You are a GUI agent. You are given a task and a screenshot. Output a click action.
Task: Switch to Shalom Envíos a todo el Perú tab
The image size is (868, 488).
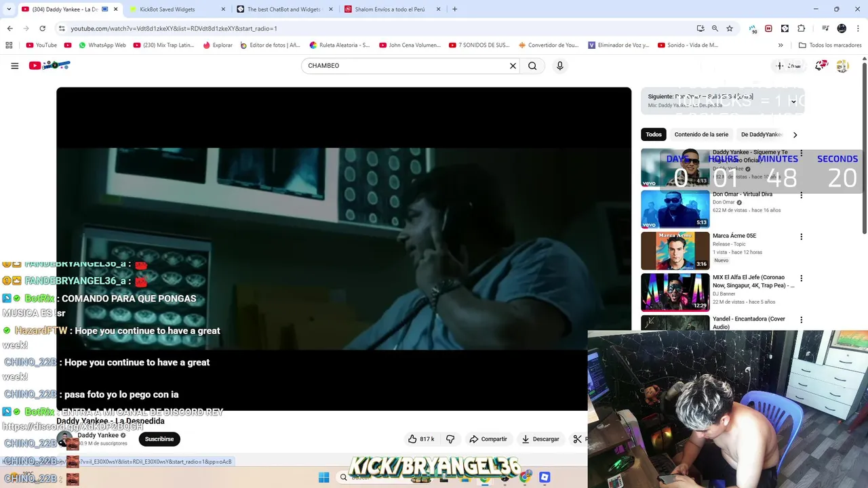[x=391, y=9]
